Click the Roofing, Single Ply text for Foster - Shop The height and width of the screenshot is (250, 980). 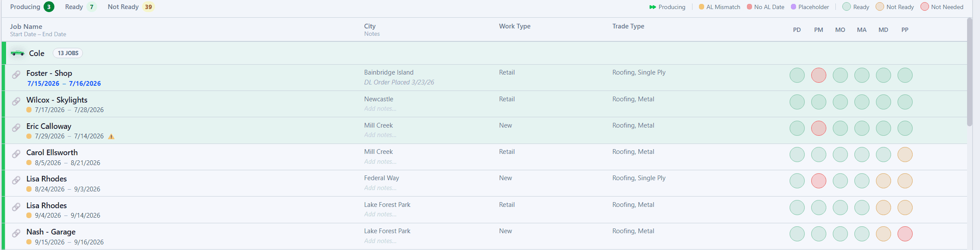pos(639,72)
